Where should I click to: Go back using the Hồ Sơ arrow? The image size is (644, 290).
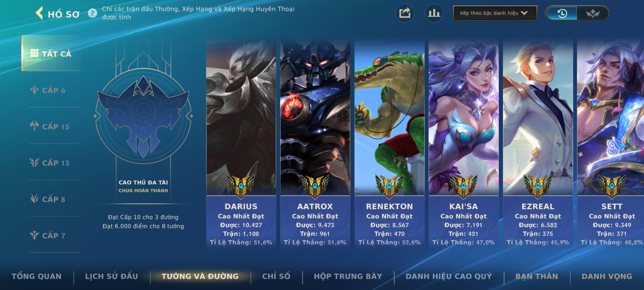[x=39, y=13]
